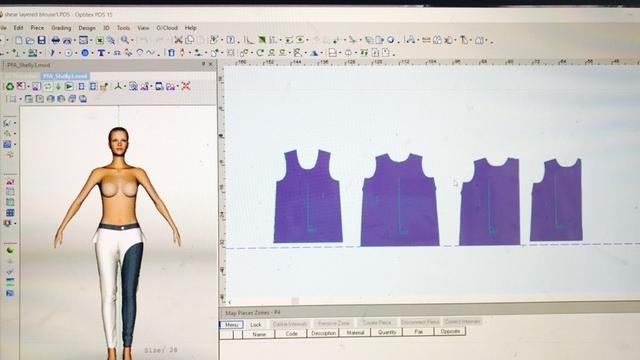Image resolution: width=640 pixels, height=360 pixels.
Task: Open the Tools menu
Action: [123, 28]
